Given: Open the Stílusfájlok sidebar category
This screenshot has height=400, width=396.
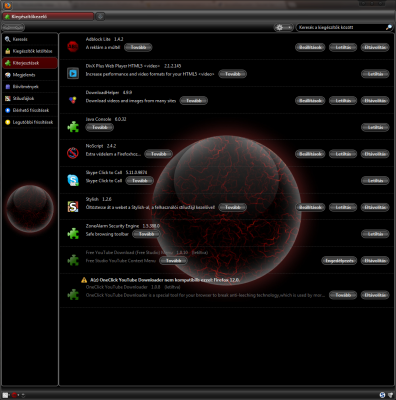Looking at the screenshot, I should pyautogui.click(x=30, y=98).
